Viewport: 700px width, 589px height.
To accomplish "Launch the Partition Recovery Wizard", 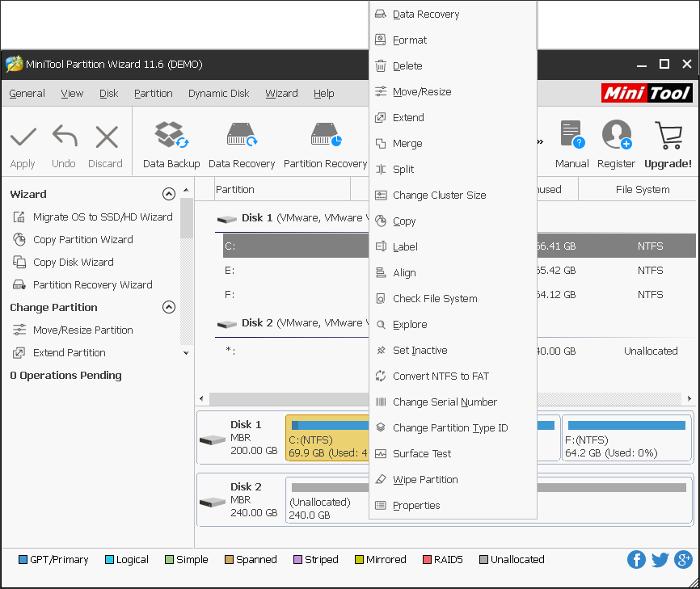I will point(88,284).
